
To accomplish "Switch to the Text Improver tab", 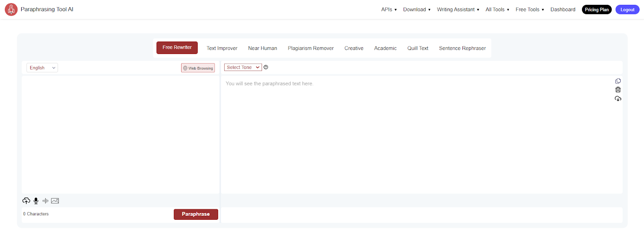I will (x=222, y=48).
